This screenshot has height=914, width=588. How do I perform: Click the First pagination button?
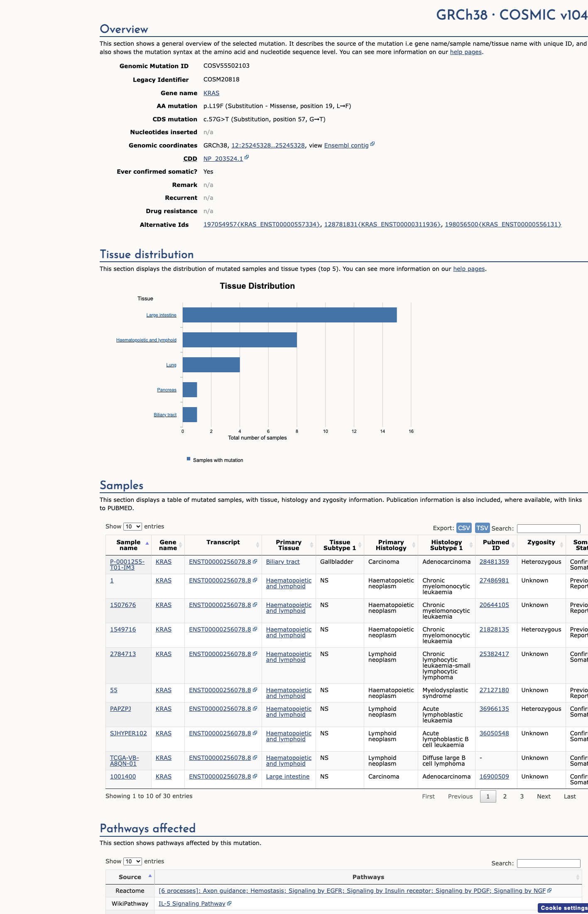click(429, 796)
